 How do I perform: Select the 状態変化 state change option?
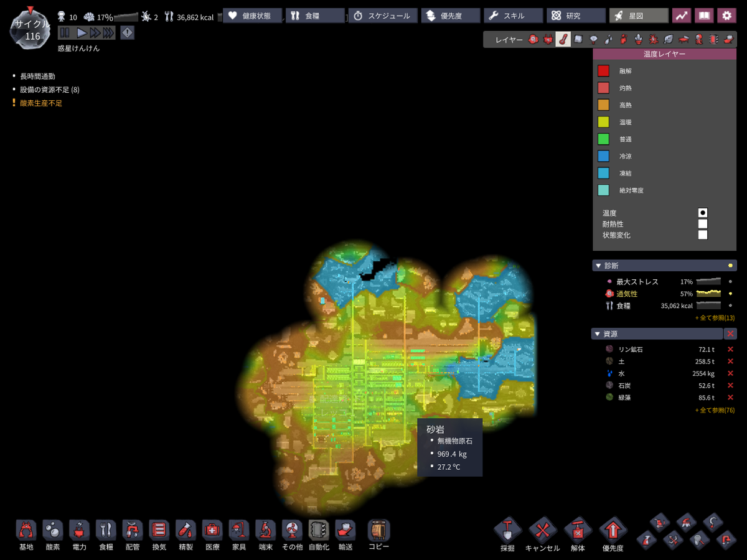pos(703,235)
